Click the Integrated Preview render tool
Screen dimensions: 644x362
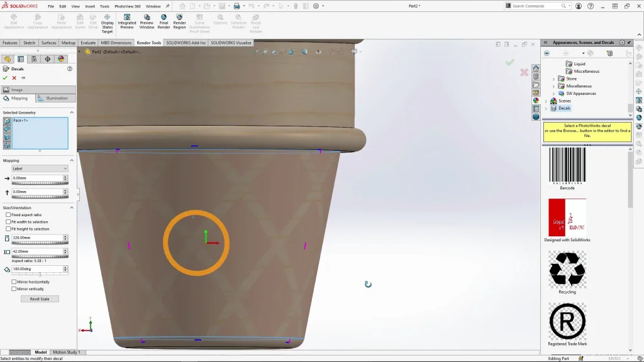pyautogui.click(x=127, y=21)
